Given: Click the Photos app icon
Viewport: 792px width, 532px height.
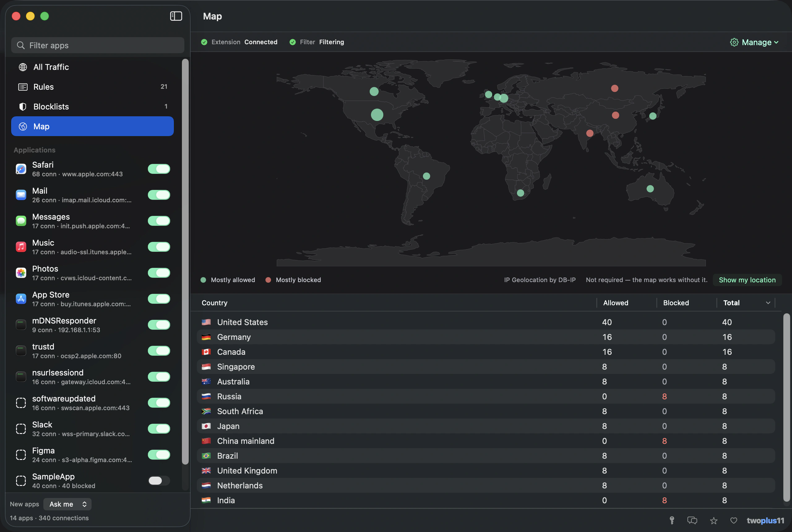Looking at the screenshot, I should click(21, 273).
